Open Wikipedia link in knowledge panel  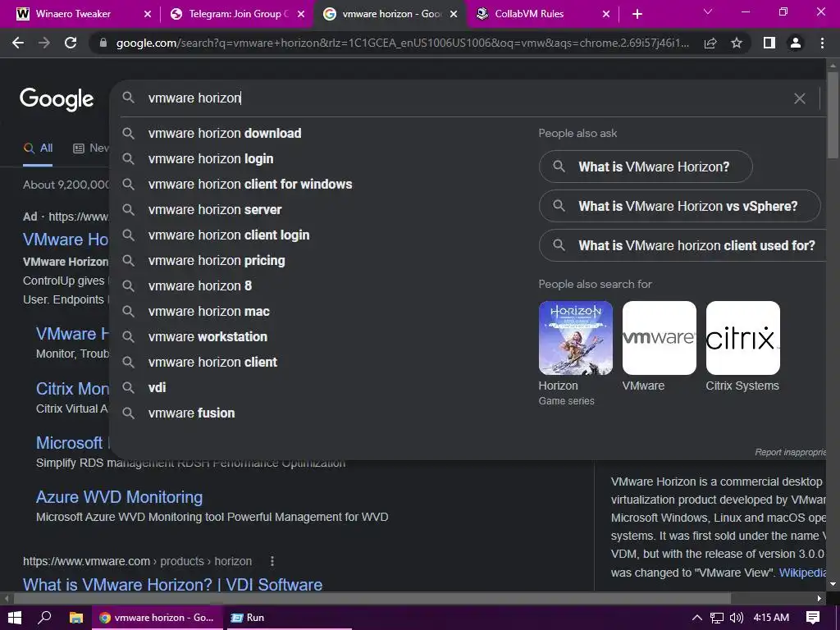point(802,573)
